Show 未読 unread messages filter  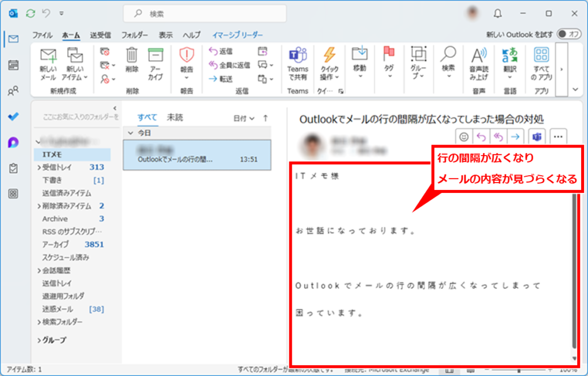click(175, 117)
